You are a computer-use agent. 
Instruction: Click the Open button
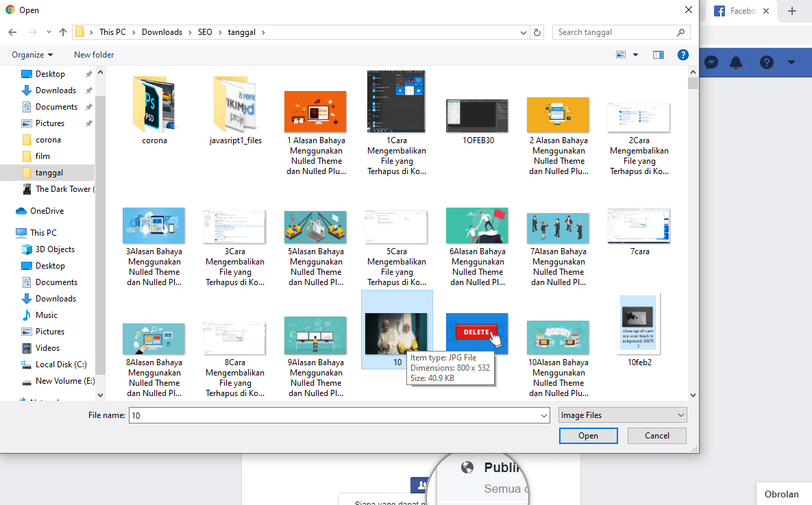point(588,436)
